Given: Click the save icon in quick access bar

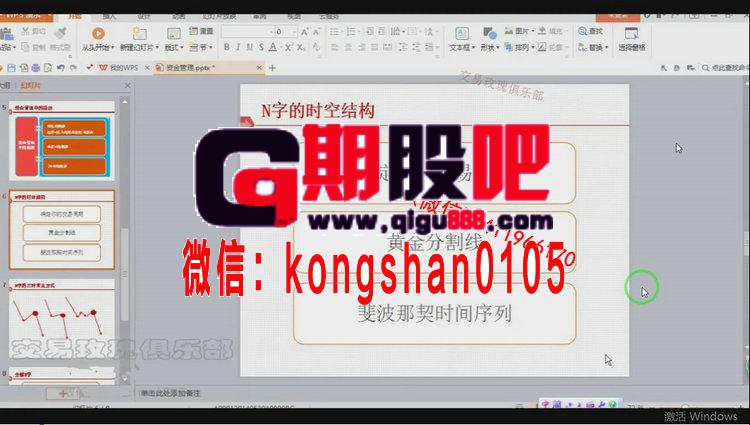Looking at the screenshot, I should coord(11,68).
